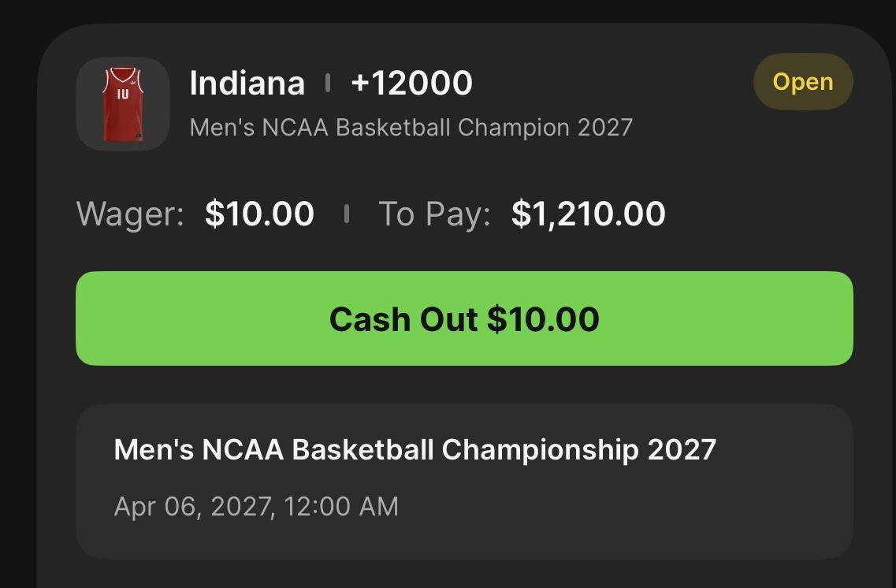Click the To Pay label
This screenshot has width=896, height=588.
(434, 214)
